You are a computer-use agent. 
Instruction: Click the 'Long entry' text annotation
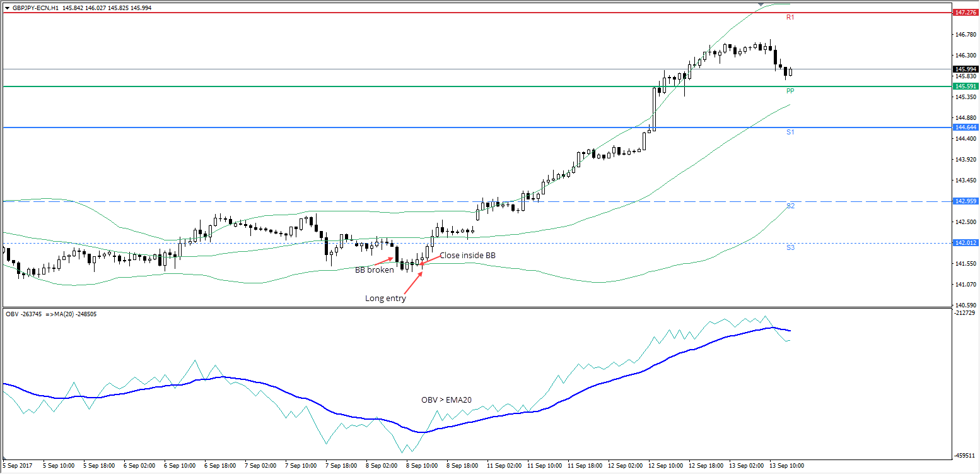[x=385, y=299]
